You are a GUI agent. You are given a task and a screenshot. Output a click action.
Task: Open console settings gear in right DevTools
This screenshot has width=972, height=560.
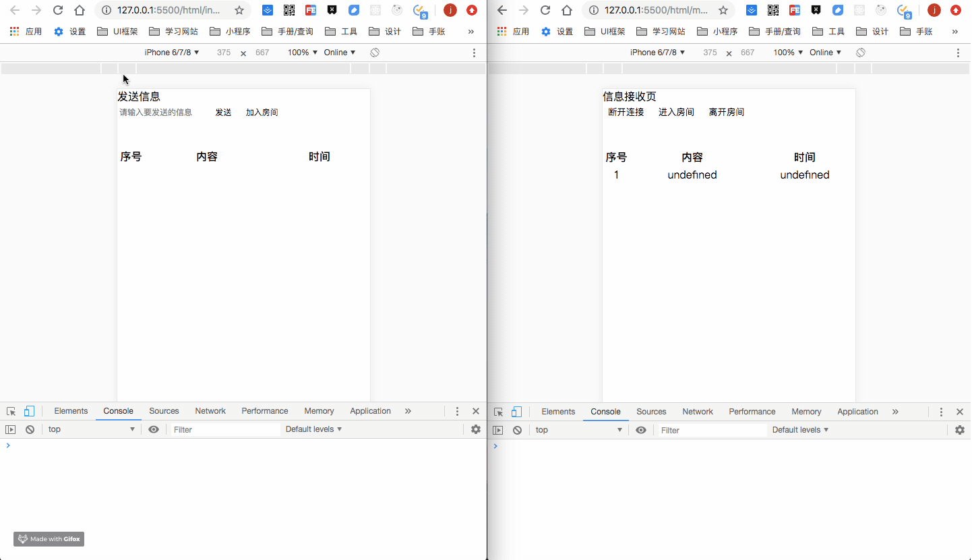pyautogui.click(x=960, y=429)
